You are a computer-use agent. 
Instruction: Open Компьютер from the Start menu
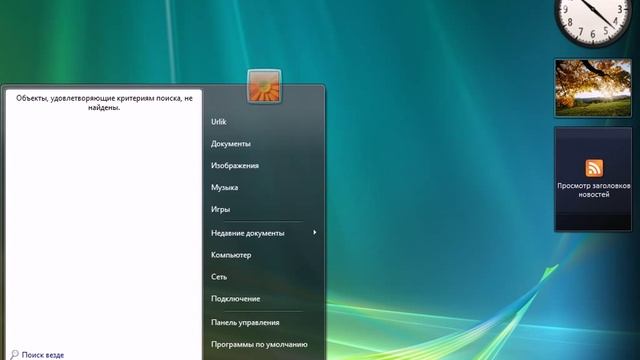pos(231,255)
